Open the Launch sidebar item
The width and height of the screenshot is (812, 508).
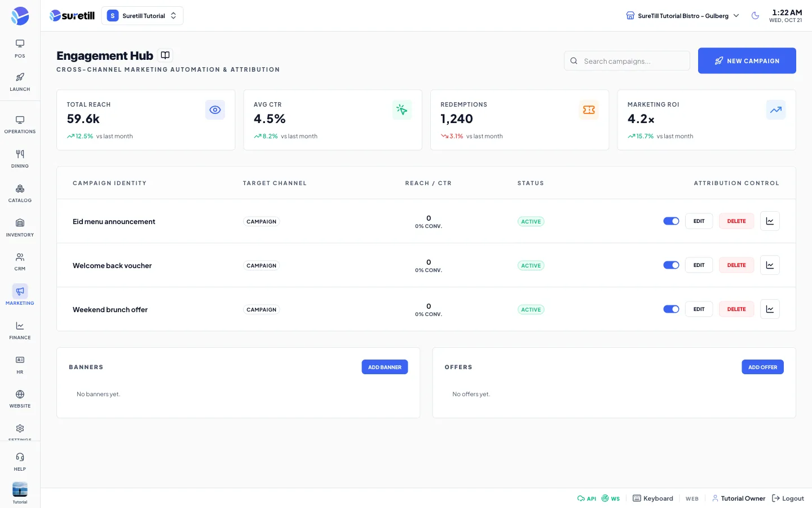[x=20, y=82]
